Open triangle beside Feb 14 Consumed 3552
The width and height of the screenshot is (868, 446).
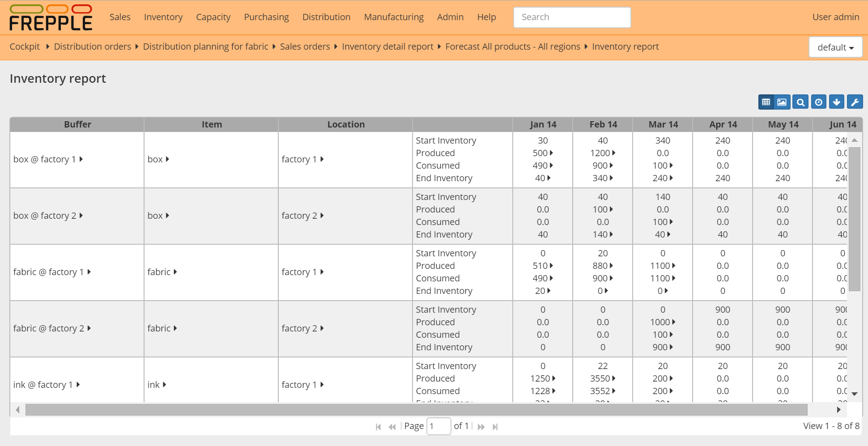[614, 391]
